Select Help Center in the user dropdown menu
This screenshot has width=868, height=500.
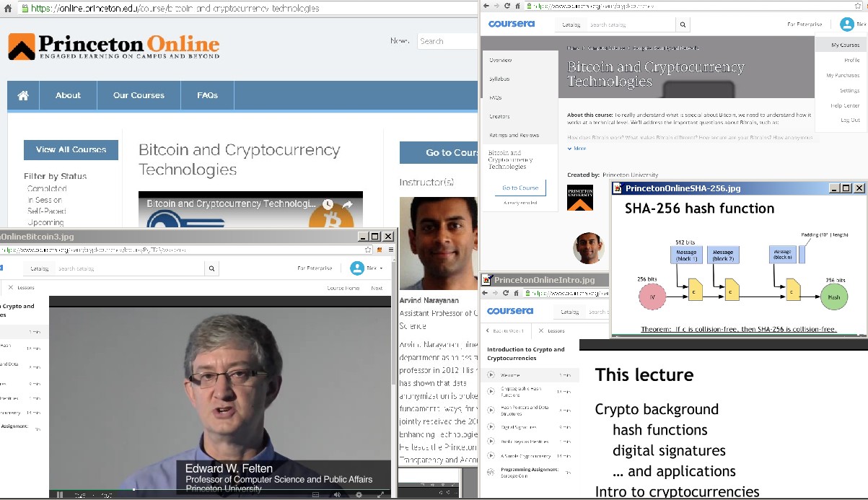pyautogui.click(x=845, y=105)
